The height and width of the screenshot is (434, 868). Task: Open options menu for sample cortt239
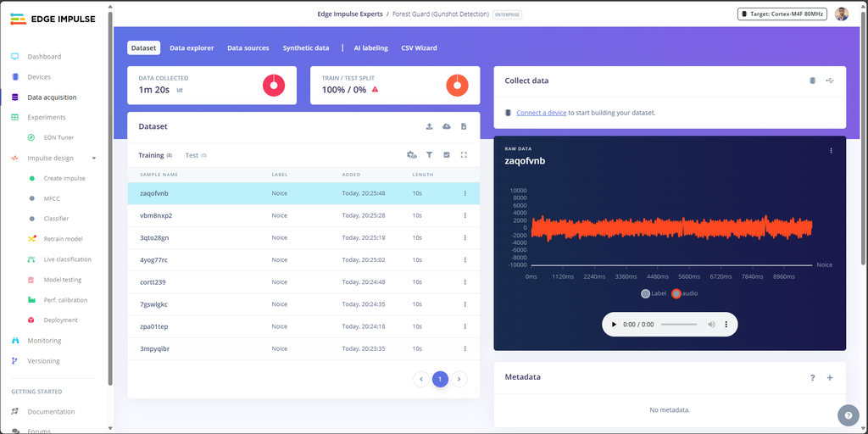pyautogui.click(x=465, y=281)
